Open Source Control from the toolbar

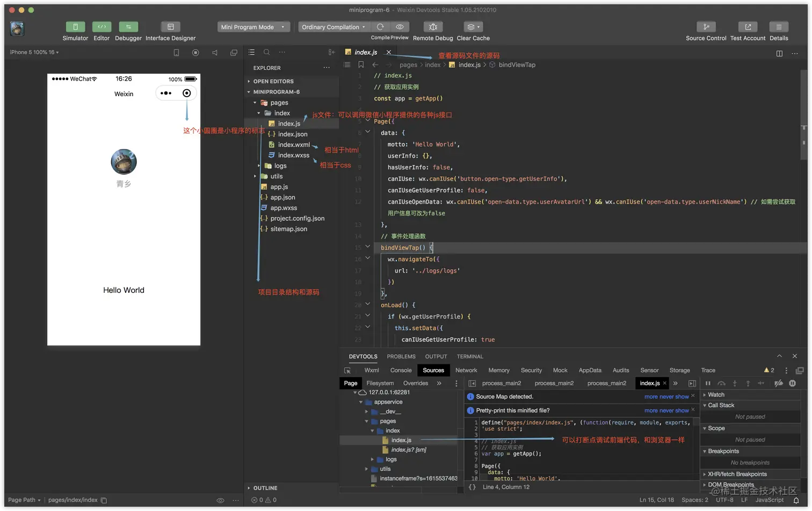[x=706, y=27]
